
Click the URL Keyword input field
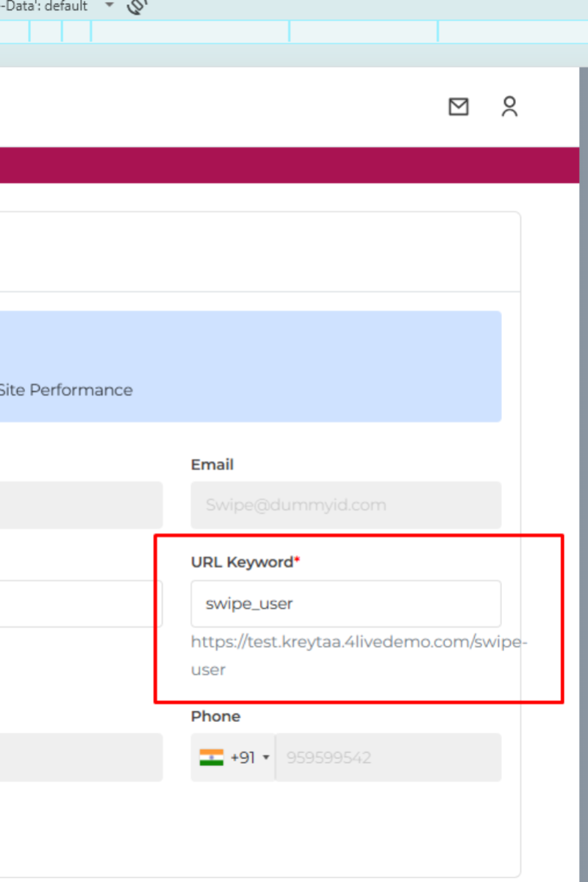pyautogui.click(x=345, y=603)
